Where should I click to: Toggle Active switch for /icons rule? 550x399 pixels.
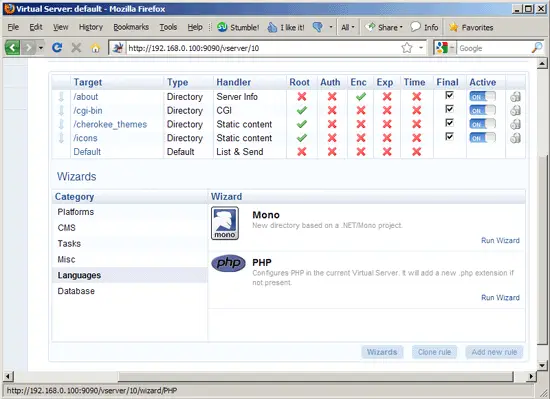coord(482,138)
